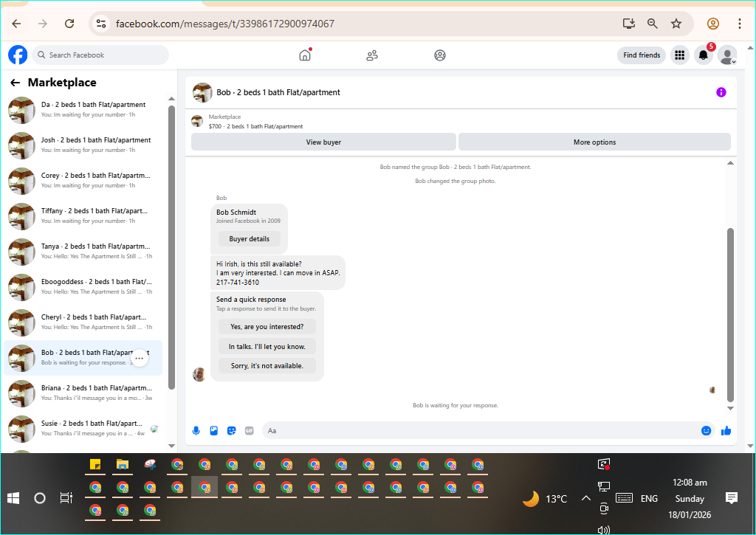Open Chrome profile icon
Viewport: 756px width, 535px height.
713,24
